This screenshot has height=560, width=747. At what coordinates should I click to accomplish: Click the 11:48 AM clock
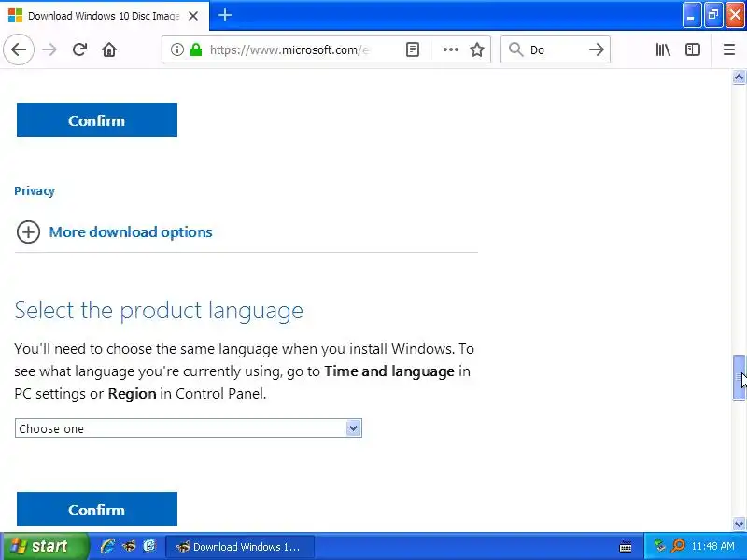pyautogui.click(x=712, y=546)
